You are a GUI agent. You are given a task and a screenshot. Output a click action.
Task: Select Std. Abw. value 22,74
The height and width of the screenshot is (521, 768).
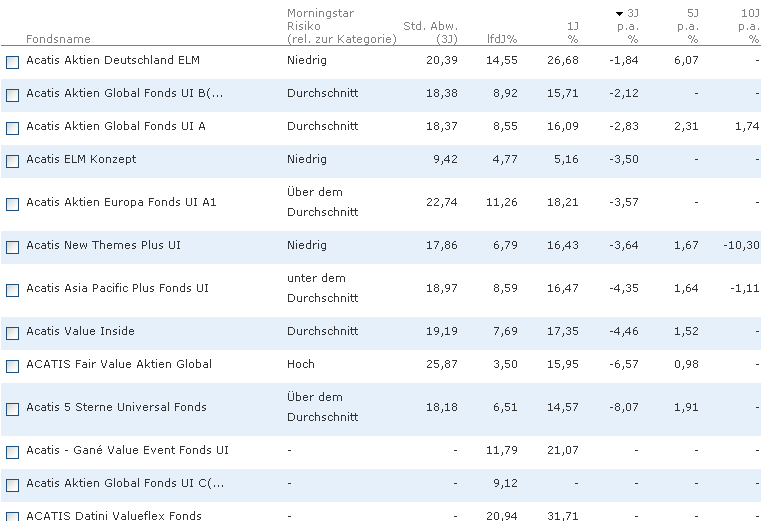pyautogui.click(x=442, y=202)
